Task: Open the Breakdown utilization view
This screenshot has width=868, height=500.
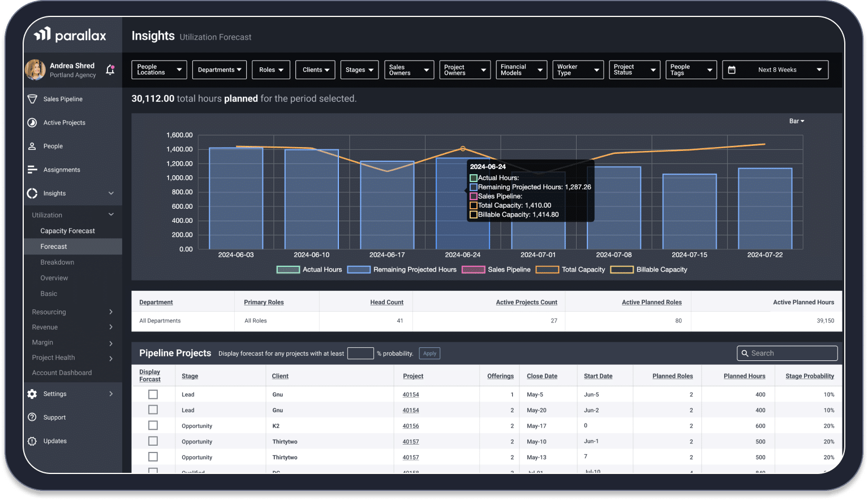Action: coord(57,262)
